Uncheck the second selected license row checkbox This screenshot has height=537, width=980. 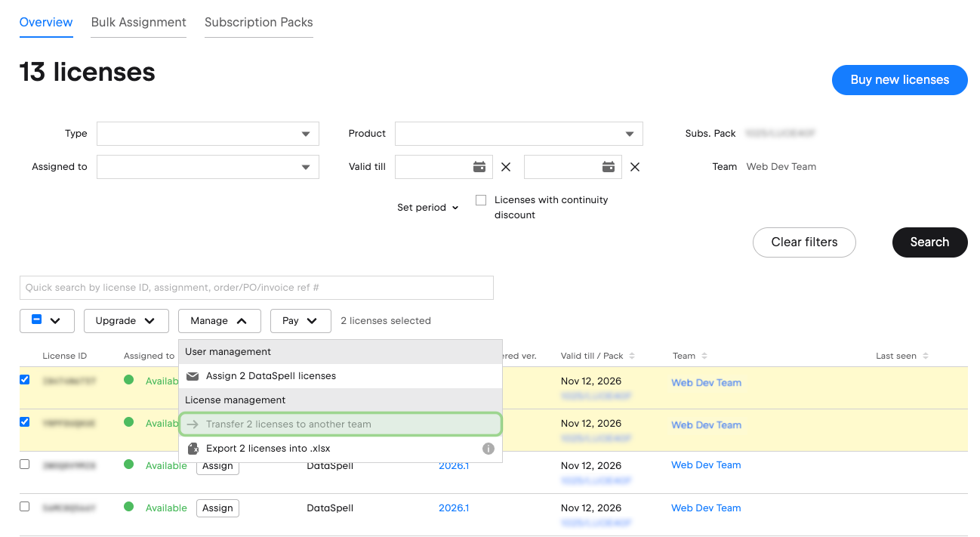tap(24, 422)
